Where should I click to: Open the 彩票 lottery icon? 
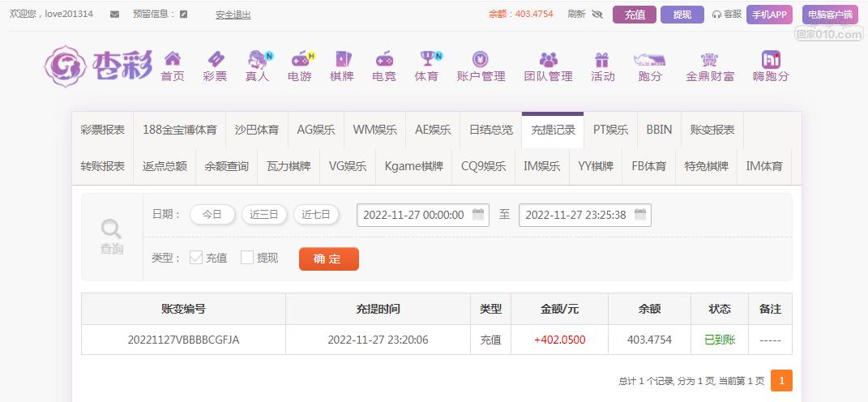[x=215, y=59]
